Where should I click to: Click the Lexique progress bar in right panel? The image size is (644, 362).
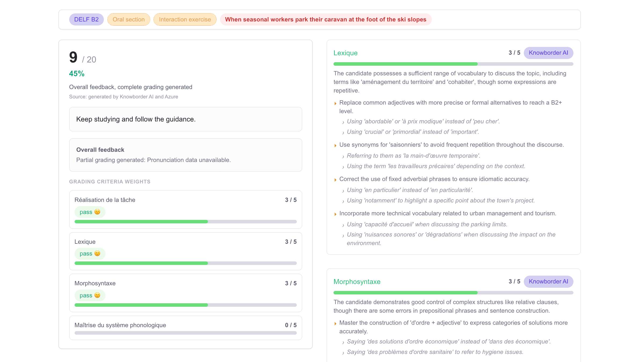453,64
